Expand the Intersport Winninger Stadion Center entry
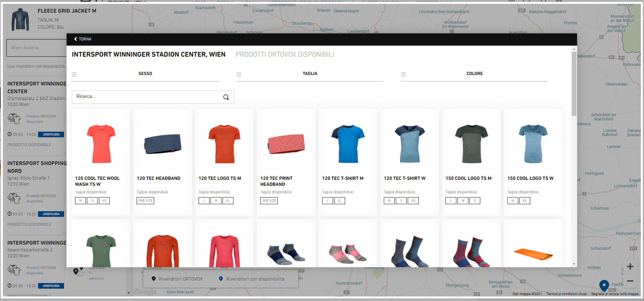The image size is (644, 301). click(64, 153)
